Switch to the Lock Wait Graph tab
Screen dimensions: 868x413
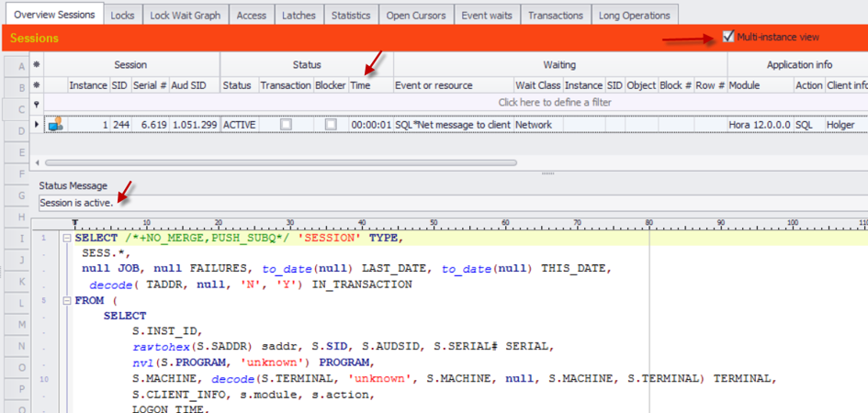185,16
